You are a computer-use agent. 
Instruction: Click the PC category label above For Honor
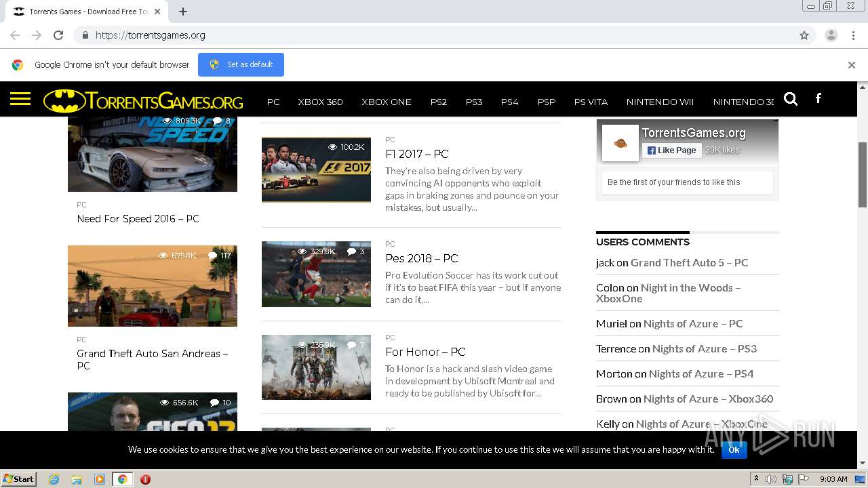point(390,338)
